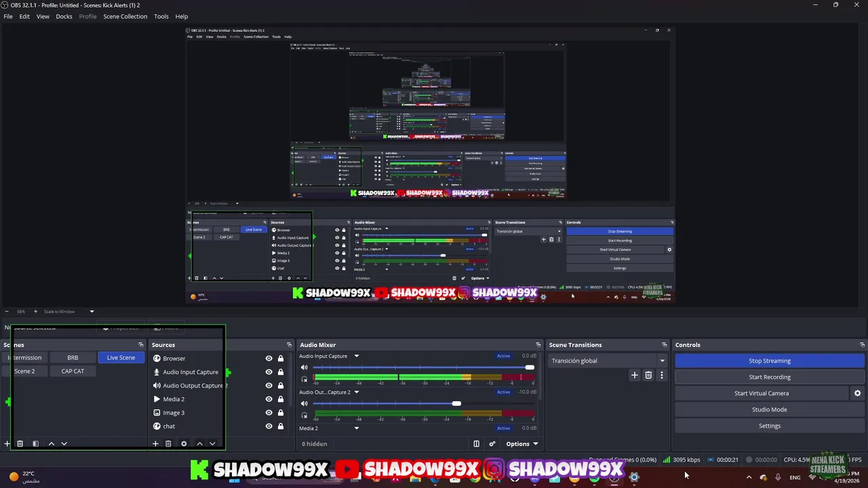Show the 0 hidden mixer sources
The image size is (868, 488).
(315, 444)
